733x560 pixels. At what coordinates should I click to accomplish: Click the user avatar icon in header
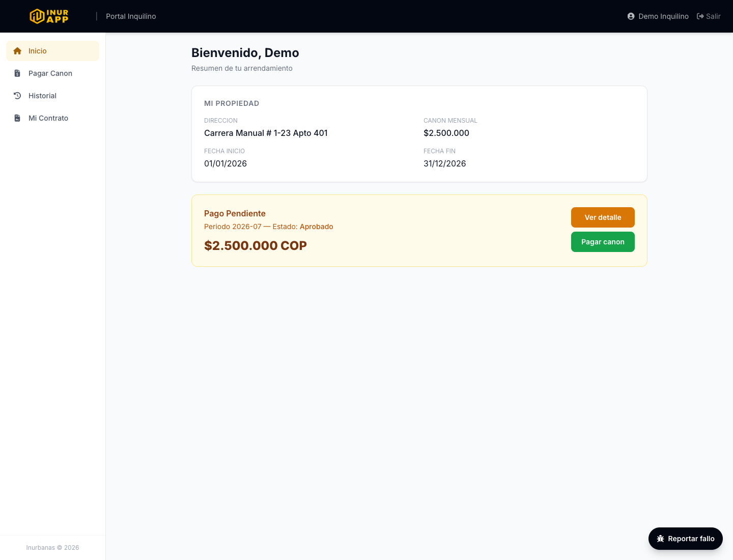coord(631,16)
